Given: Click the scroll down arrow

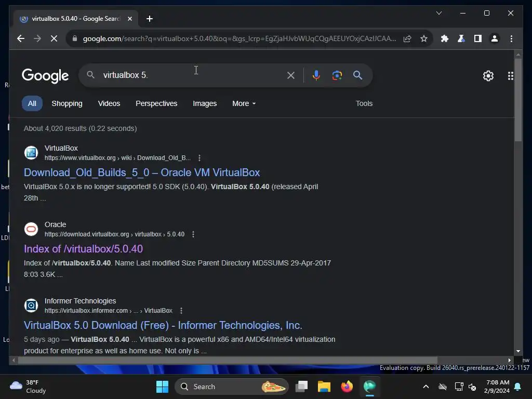Looking at the screenshot, I should (518, 352).
